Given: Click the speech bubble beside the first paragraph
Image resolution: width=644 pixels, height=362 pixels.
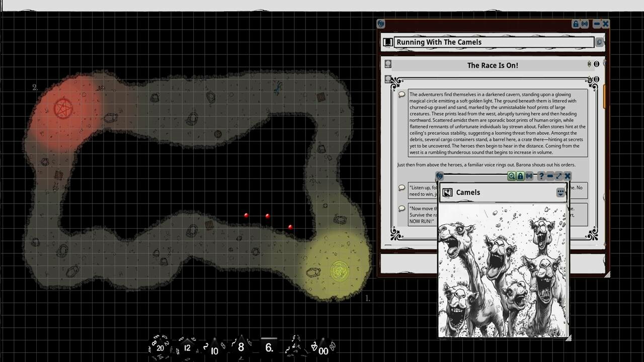Looking at the screenshot, I should (401, 94).
